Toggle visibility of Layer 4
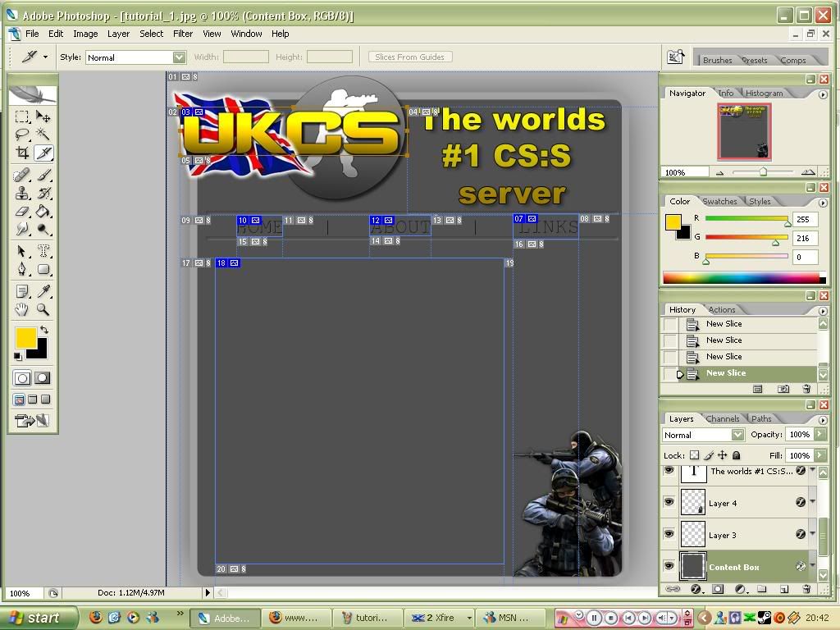Image resolution: width=840 pixels, height=630 pixels. point(669,503)
